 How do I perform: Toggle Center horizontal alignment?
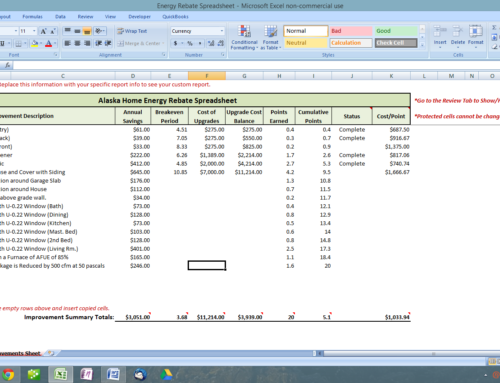click(x=77, y=43)
